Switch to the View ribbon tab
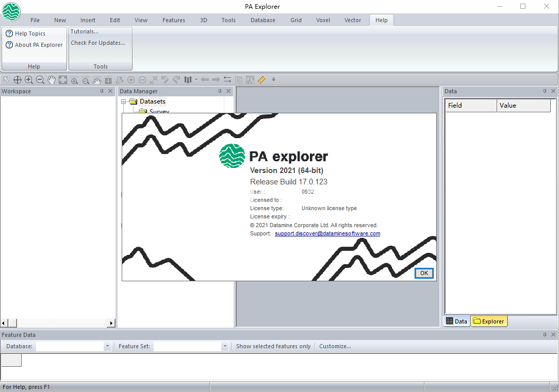The height and width of the screenshot is (392, 559). pyautogui.click(x=141, y=20)
